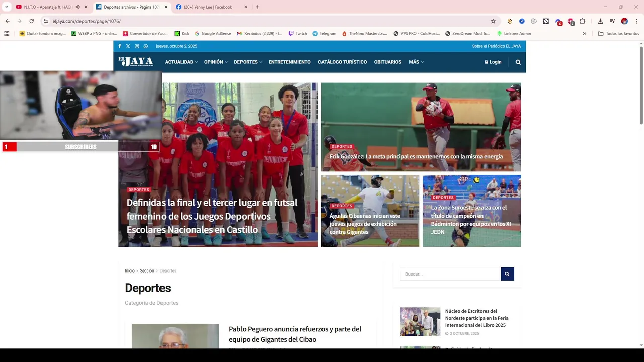This screenshot has height=362, width=644.
Task: Open the Chrome three-dot menu
Action: [636, 21]
